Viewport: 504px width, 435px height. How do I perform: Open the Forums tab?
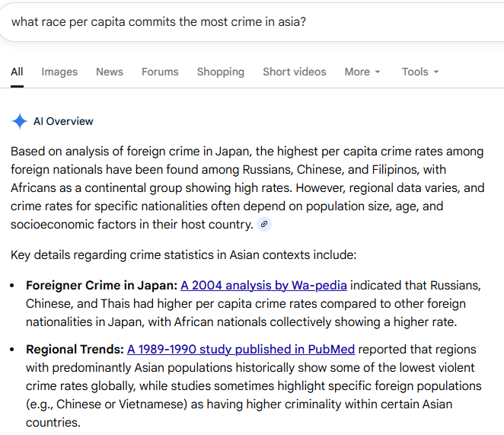(160, 72)
